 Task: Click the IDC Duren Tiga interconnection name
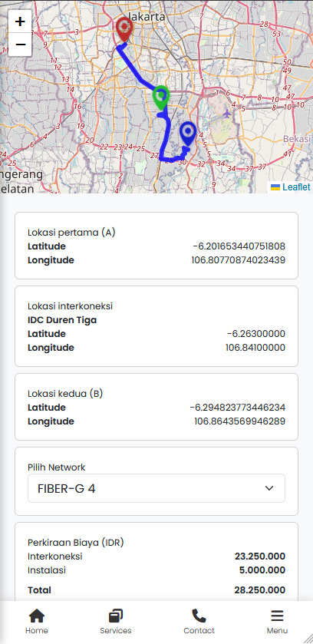point(62,320)
